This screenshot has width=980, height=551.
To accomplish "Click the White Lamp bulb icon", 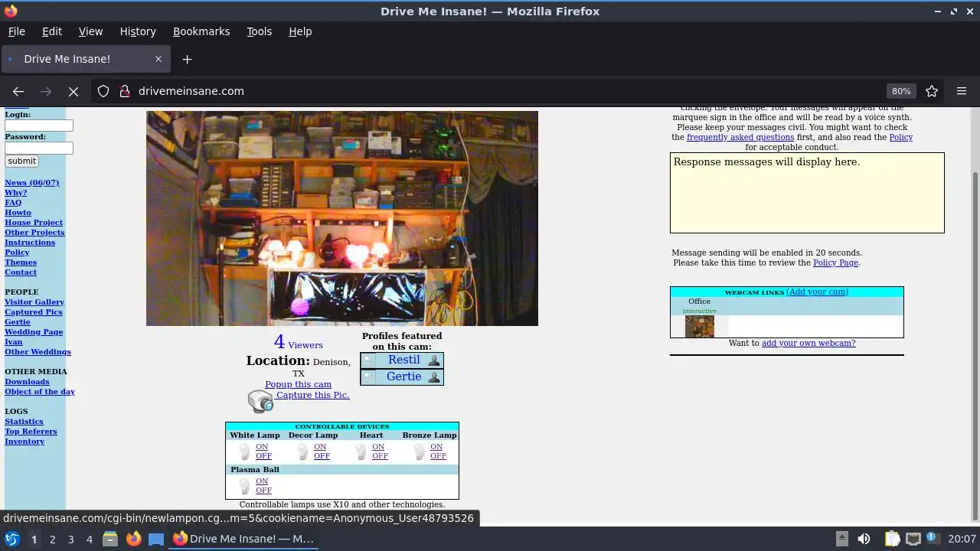I will click(244, 452).
